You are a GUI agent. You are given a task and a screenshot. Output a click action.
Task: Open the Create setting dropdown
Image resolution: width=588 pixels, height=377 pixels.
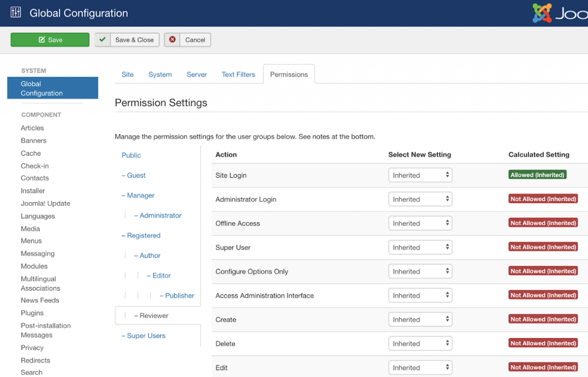(420, 320)
